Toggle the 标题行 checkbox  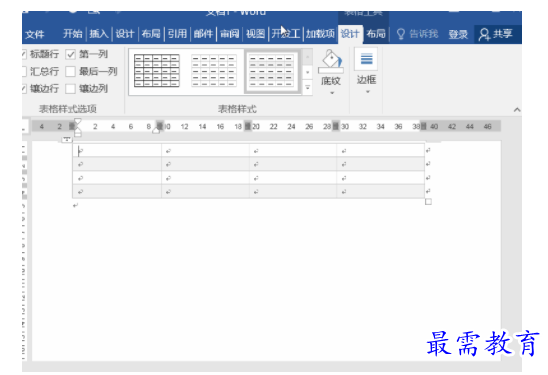point(23,54)
